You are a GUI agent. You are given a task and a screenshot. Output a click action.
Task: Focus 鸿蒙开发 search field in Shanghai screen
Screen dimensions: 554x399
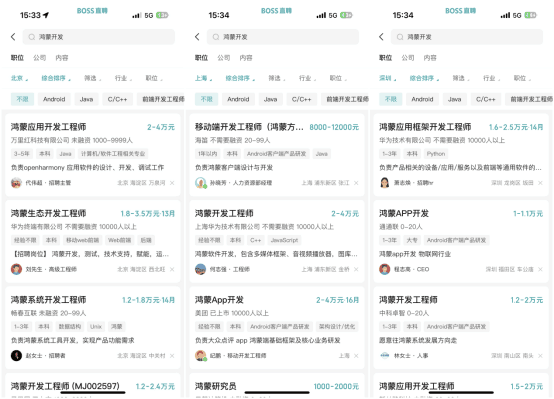[x=283, y=37]
